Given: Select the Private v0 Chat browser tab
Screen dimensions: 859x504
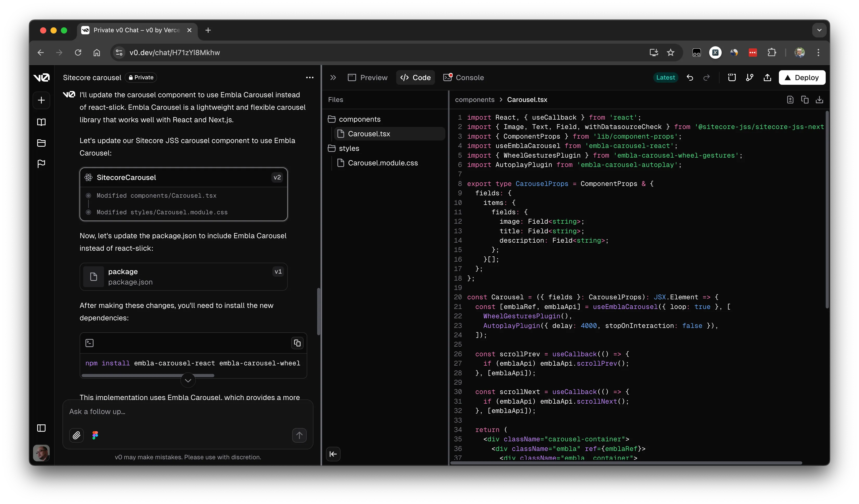Looking at the screenshot, I should coord(137,30).
